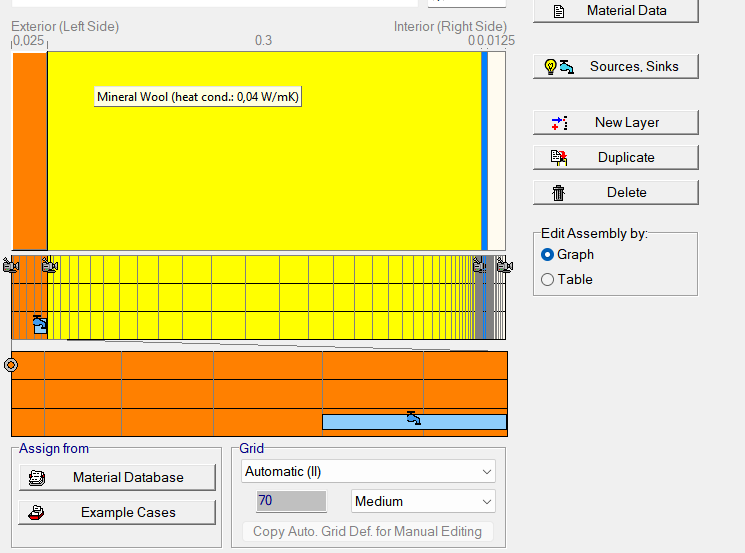This screenshot has width=745, height=553.
Task: Click the 0.3 layer thickness label
Action: pos(264,40)
